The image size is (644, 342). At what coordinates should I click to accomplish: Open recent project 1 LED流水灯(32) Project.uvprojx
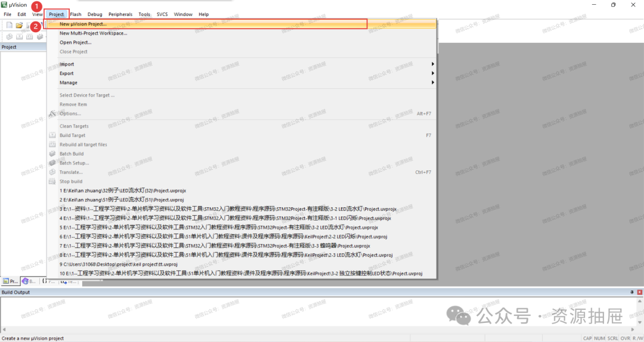[x=242, y=191]
